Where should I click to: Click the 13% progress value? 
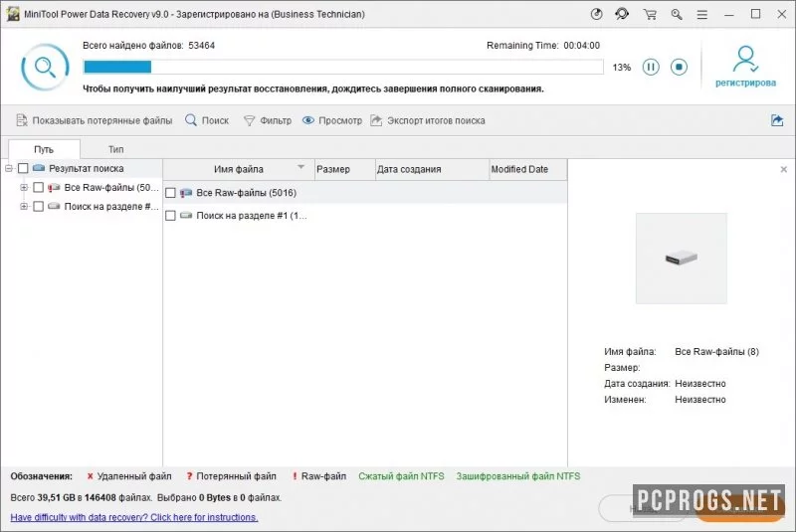pos(621,68)
